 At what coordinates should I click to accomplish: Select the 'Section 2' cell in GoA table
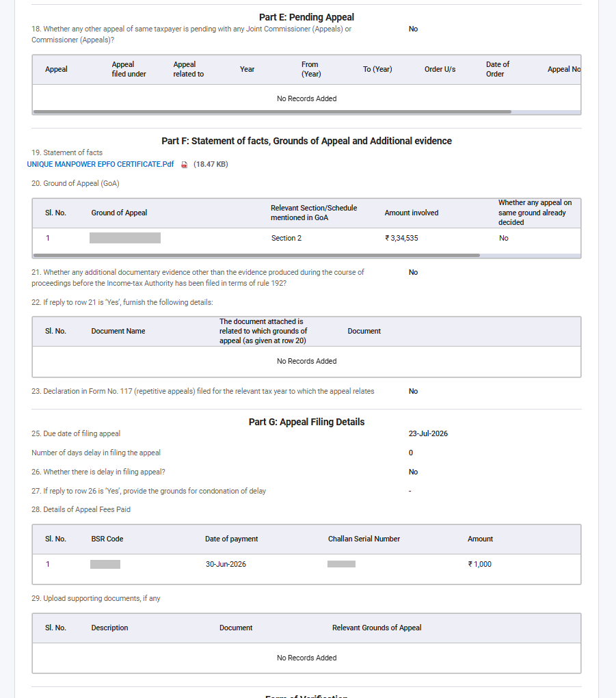coord(286,238)
